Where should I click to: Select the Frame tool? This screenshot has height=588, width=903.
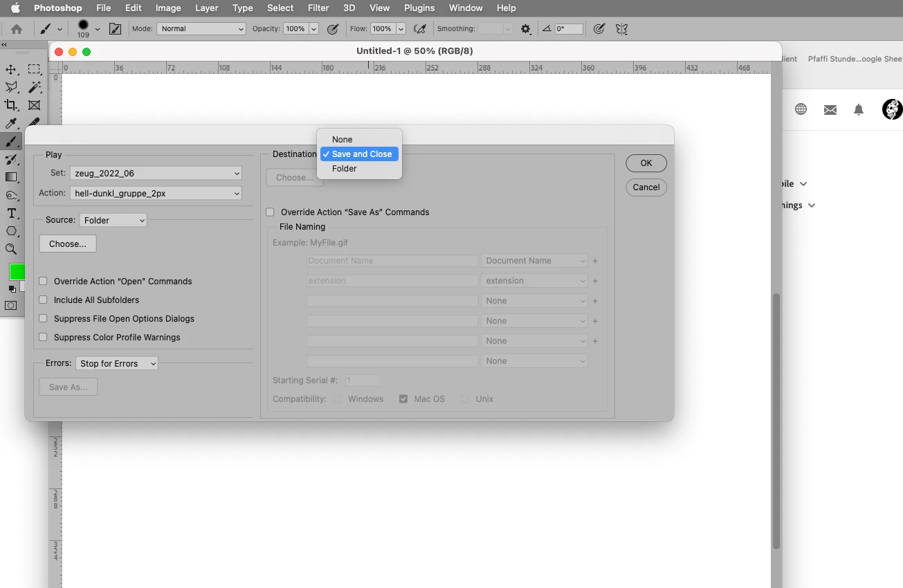click(x=35, y=105)
